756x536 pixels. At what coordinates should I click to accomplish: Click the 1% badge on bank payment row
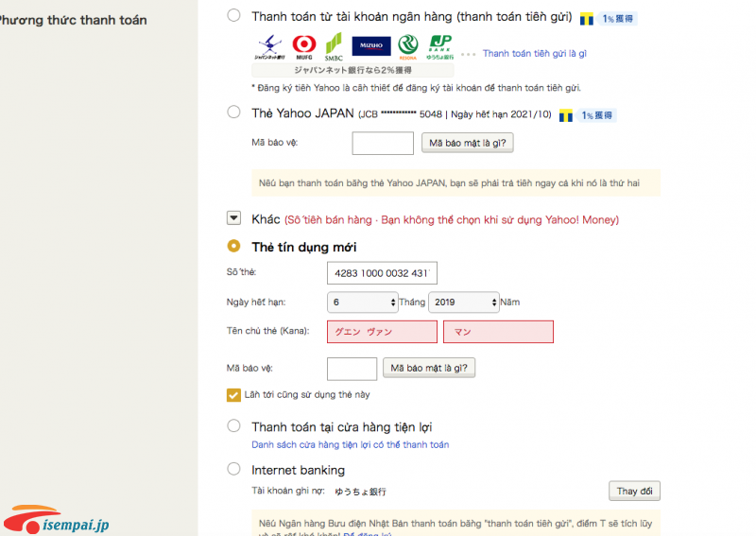point(618,19)
